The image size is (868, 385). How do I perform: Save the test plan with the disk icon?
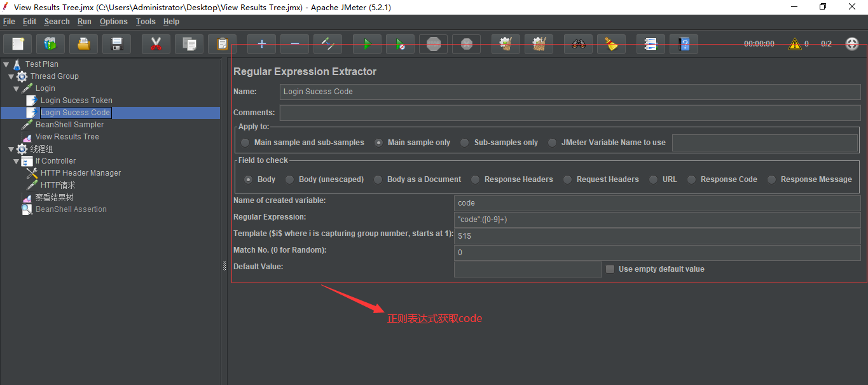[x=116, y=44]
